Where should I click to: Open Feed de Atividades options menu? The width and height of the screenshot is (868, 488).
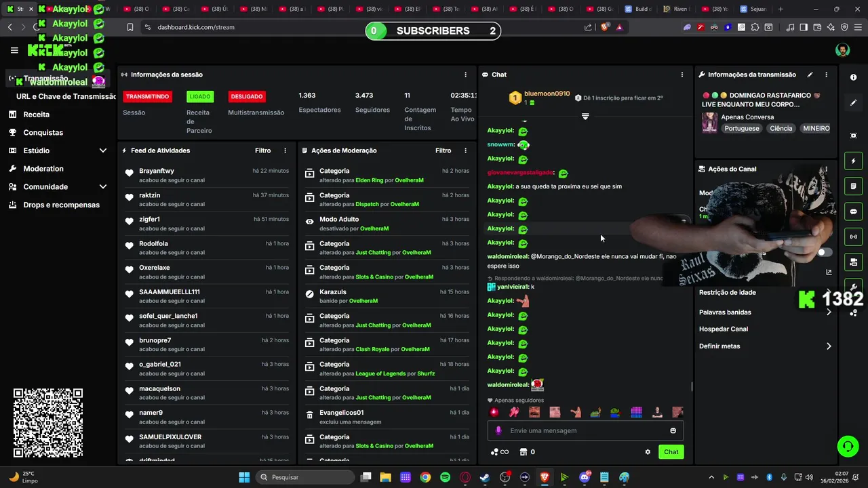(x=285, y=150)
